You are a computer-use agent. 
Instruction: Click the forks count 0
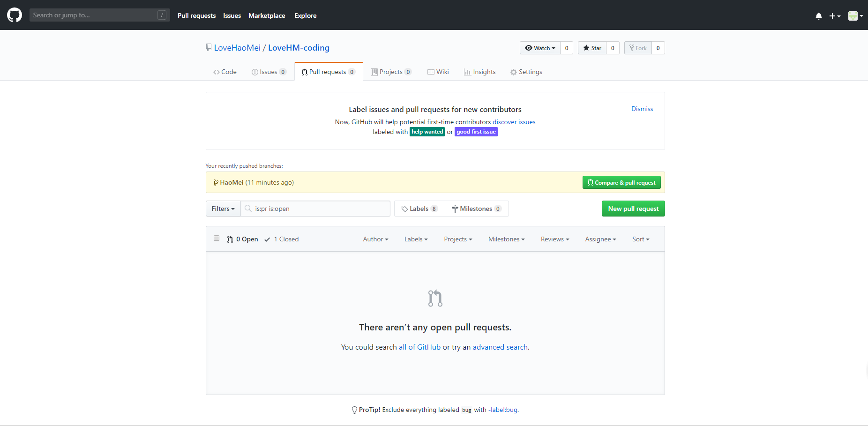(658, 48)
